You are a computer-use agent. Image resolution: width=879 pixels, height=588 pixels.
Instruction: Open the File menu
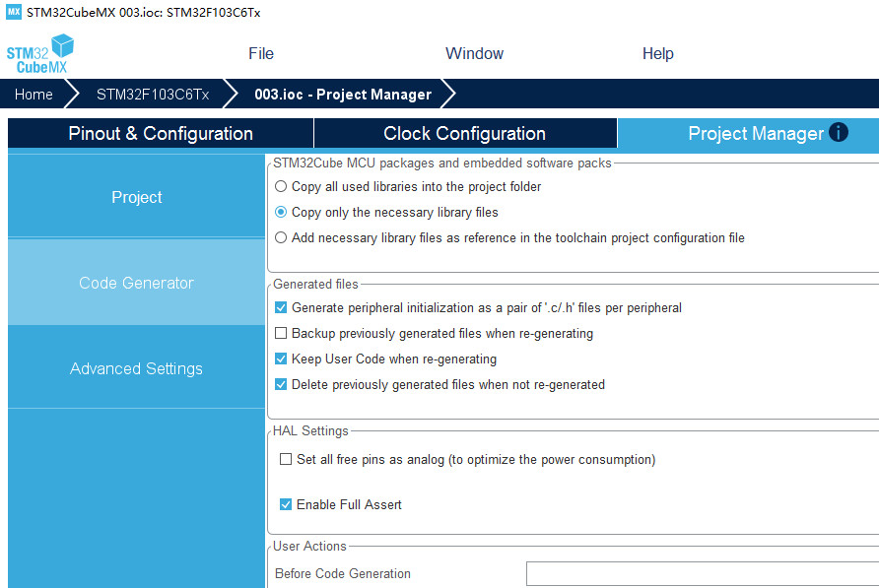point(261,54)
